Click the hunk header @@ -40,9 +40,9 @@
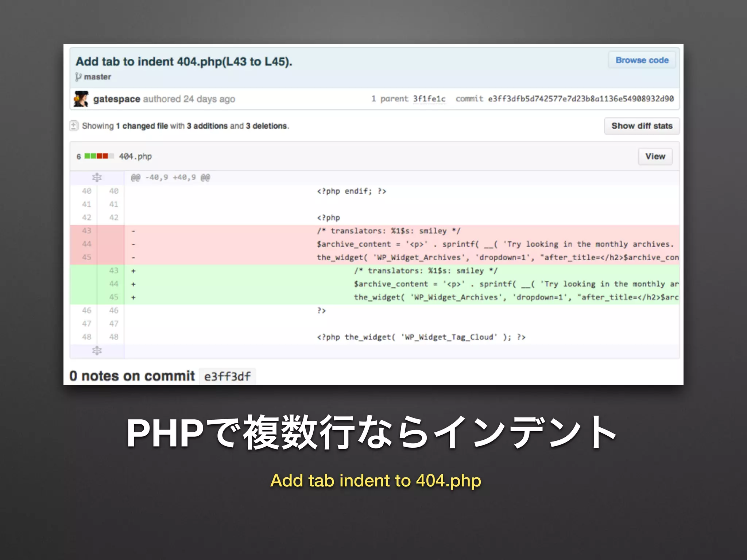The width and height of the screenshot is (747, 560). (170, 178)
